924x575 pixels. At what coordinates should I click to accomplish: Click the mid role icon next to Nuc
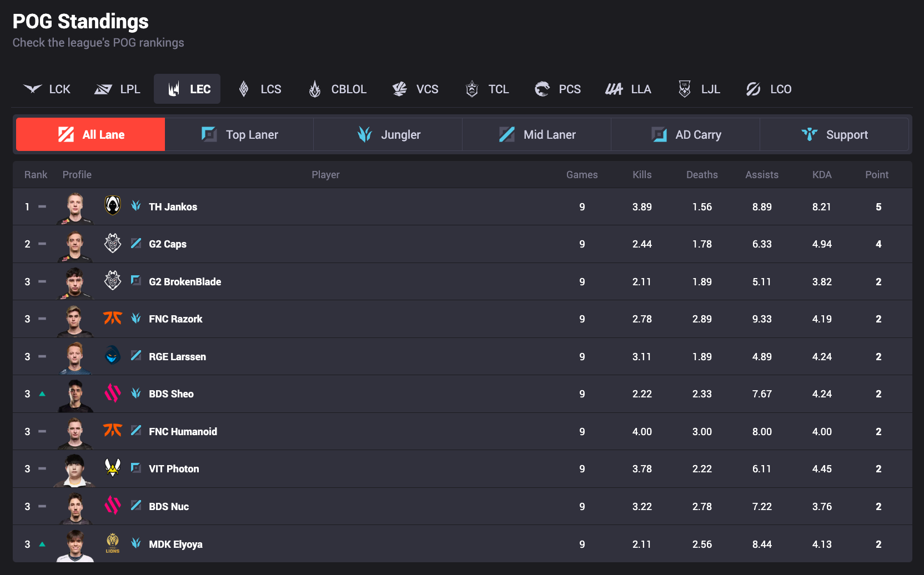[x=136, y=505]
